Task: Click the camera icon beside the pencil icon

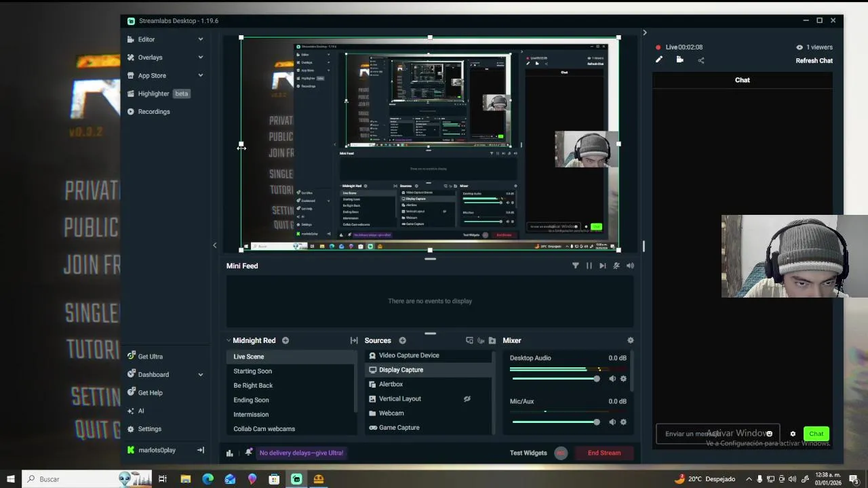Action: (x=679, y=60)
